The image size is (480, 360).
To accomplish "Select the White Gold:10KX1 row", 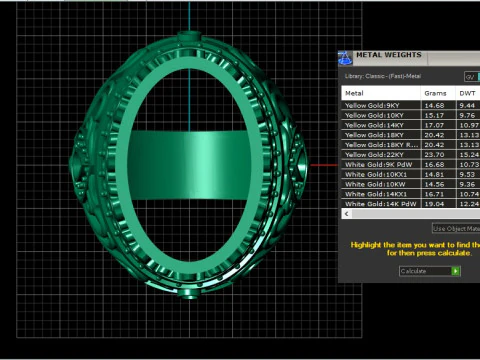I will pos(411,174).
